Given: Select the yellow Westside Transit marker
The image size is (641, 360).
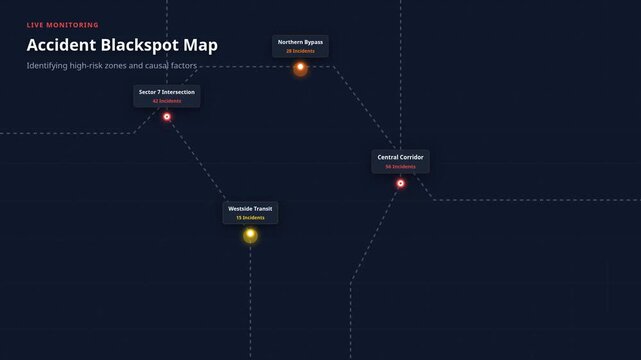Looking at the screenshot, I should 250,235.
